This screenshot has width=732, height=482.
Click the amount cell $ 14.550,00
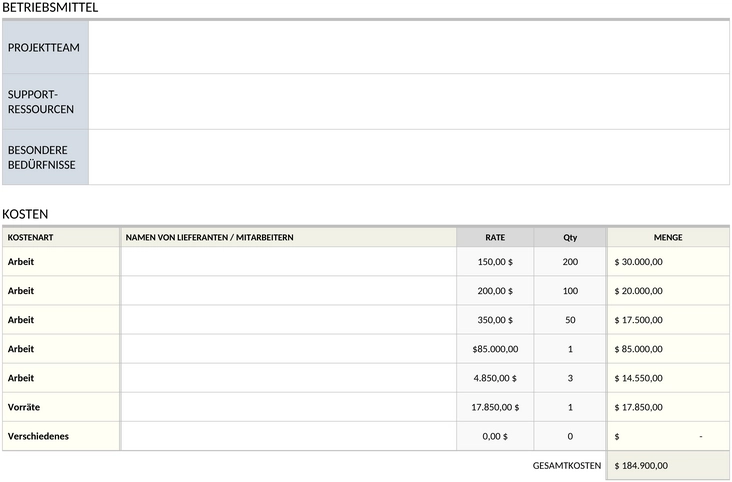point(668,378)
